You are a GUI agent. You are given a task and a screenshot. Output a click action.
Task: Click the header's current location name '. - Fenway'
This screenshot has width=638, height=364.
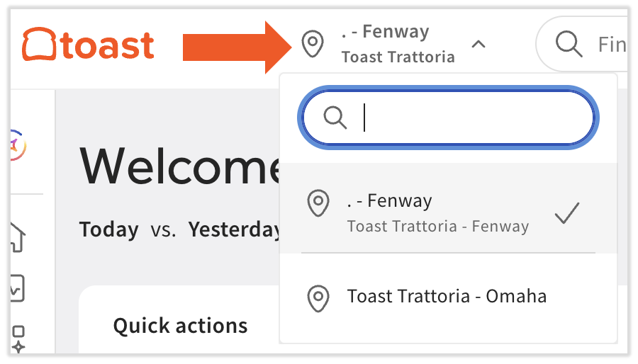click(385, 33)
